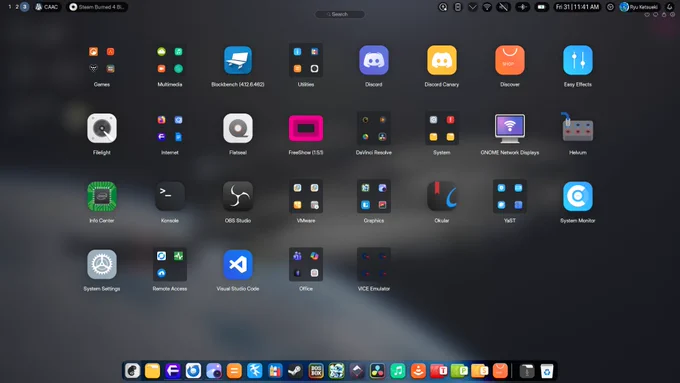Image resolution: width=680 pixels, height=383 pixels.
Task: Open the date and time clock
Action: pyautogui.click(x=577, y=7)
